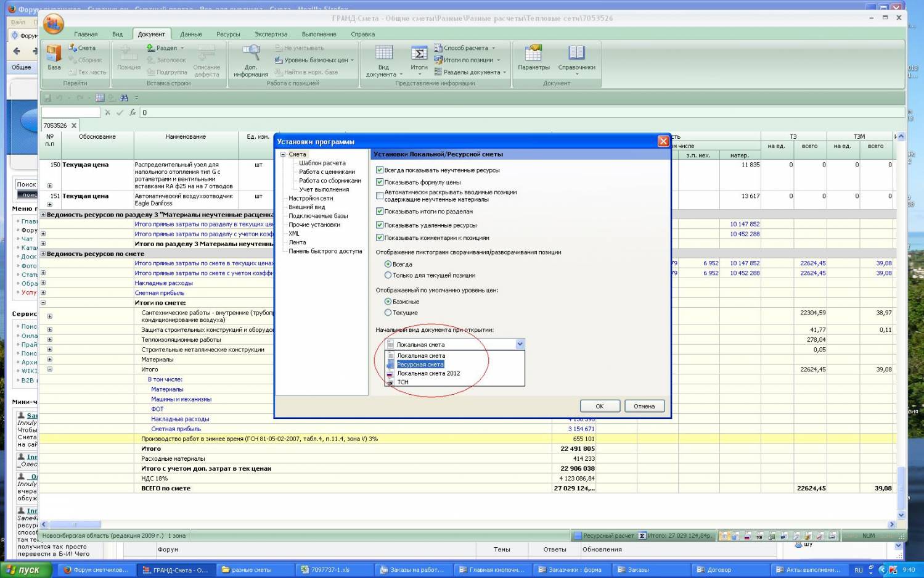924x578 pixels.
Task: Click the Вид документа icon
Action: click(x=383, y=54)
